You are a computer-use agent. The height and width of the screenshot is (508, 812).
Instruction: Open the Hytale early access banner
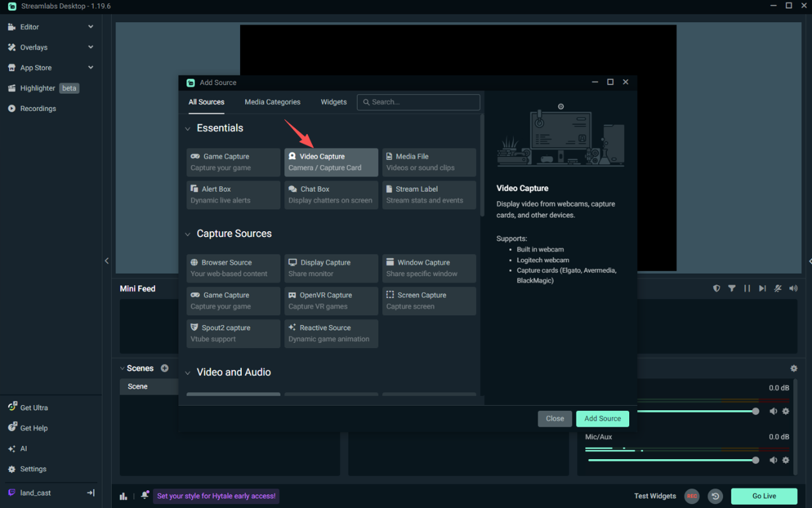tap(216, 496)
